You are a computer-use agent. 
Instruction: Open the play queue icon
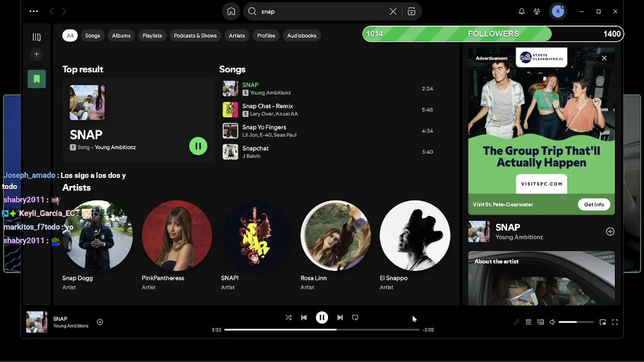point(528,322)
